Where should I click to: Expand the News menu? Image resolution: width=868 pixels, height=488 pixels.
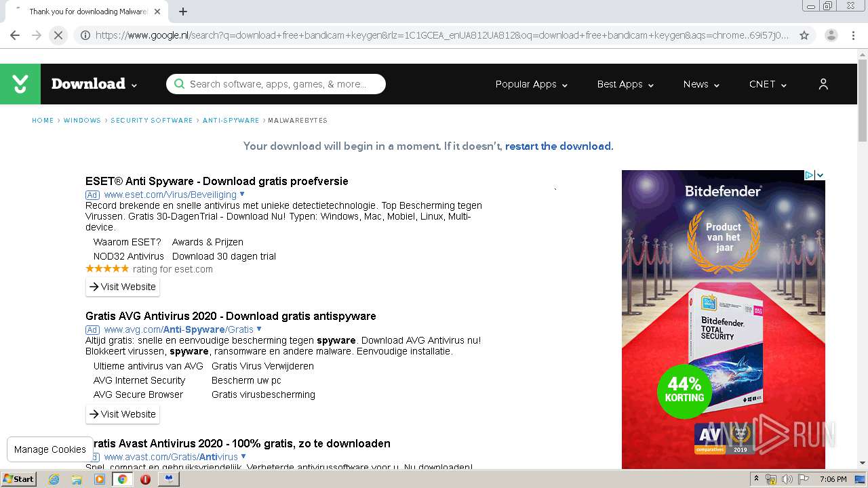tap(701, 84)
